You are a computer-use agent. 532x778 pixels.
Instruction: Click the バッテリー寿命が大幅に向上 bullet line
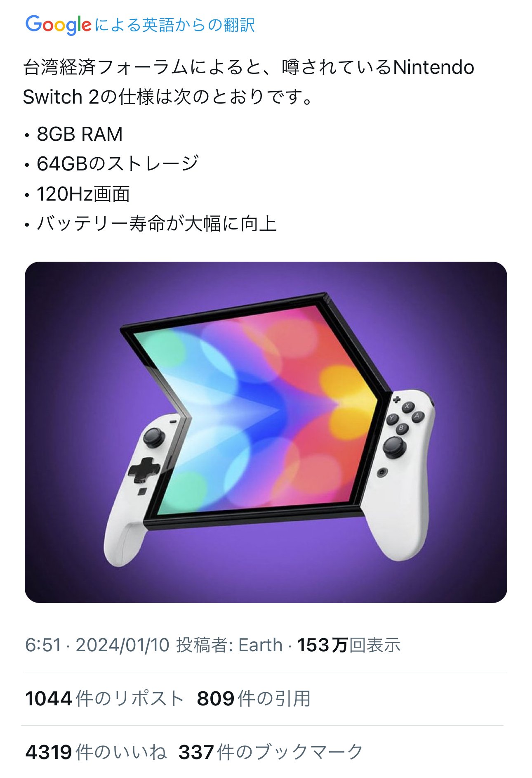150,224
